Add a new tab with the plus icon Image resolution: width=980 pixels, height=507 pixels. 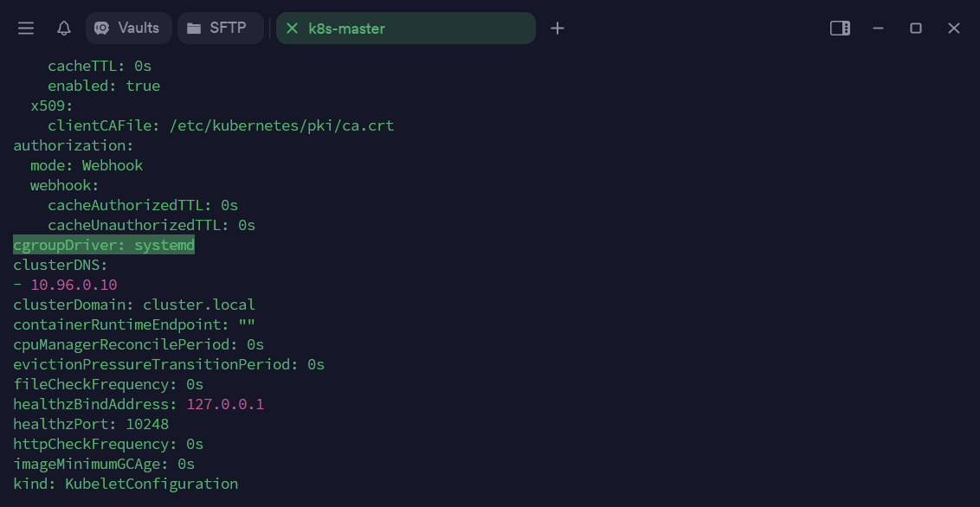coord(558,29)
